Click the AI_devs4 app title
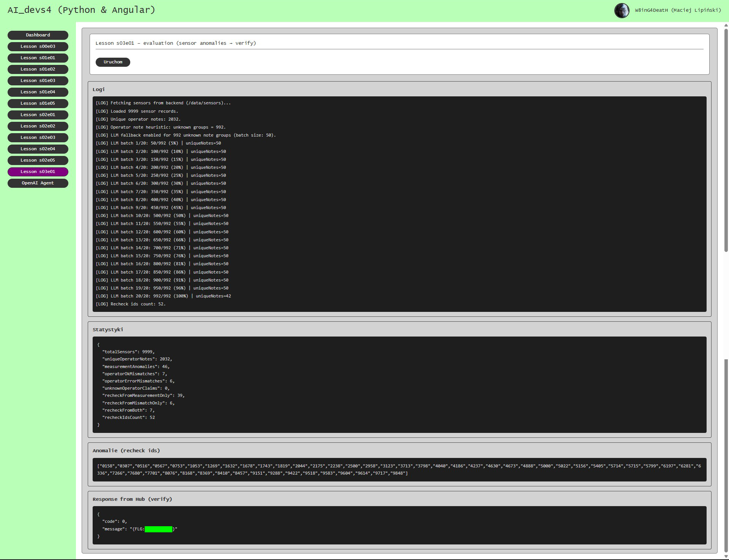The image size is (729, 560). [x=81, y=10]
